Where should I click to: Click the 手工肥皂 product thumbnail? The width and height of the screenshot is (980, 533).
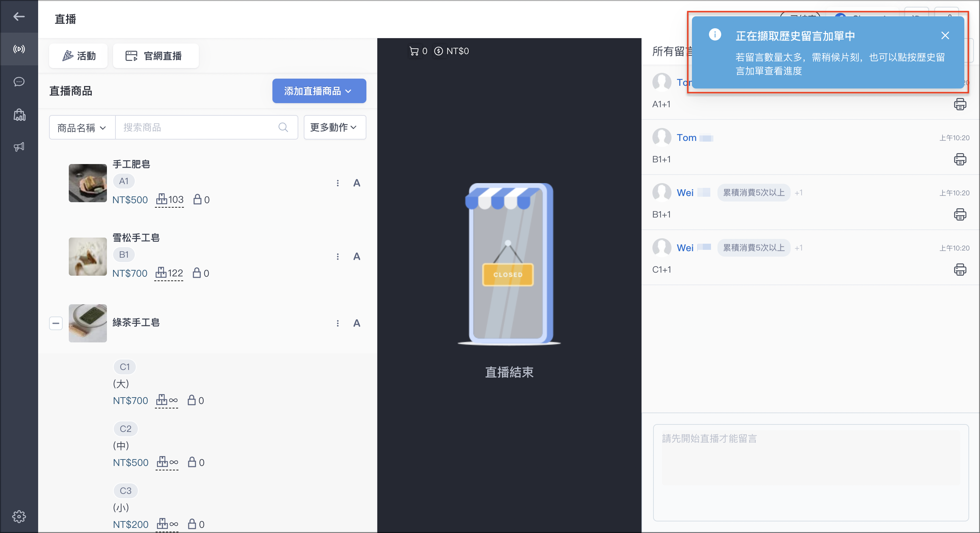click(88, 183)
